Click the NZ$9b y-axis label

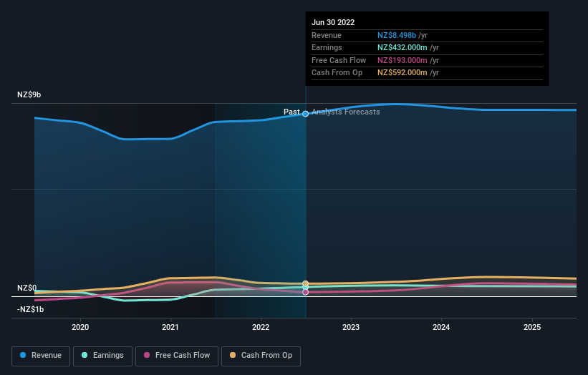click(x=29, y=94)
